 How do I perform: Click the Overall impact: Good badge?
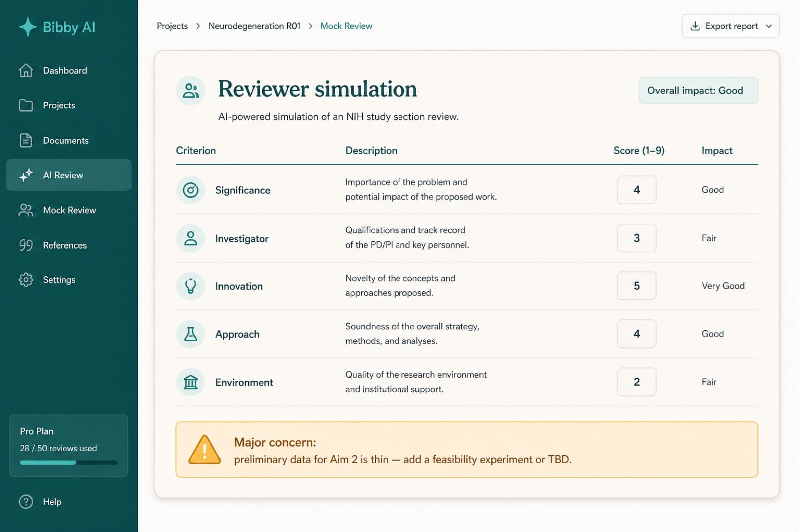[x=698, y=90]
